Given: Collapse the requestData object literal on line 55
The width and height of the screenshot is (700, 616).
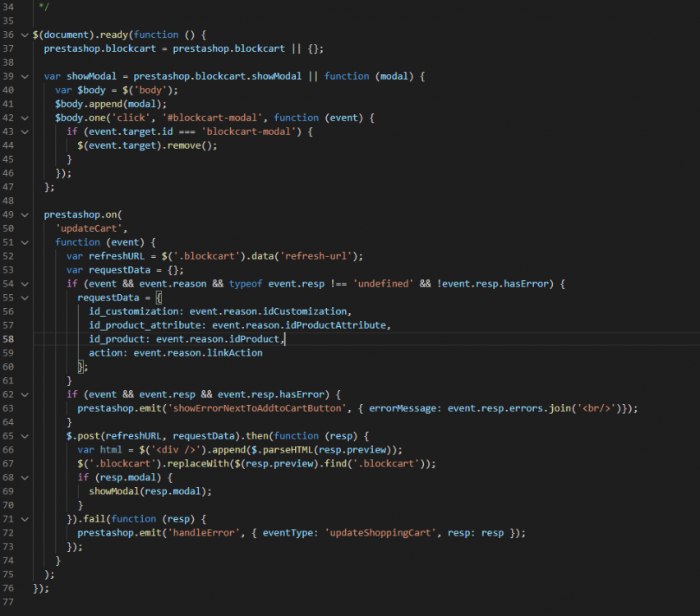Looking at the screenshot, I should [25, 297].
